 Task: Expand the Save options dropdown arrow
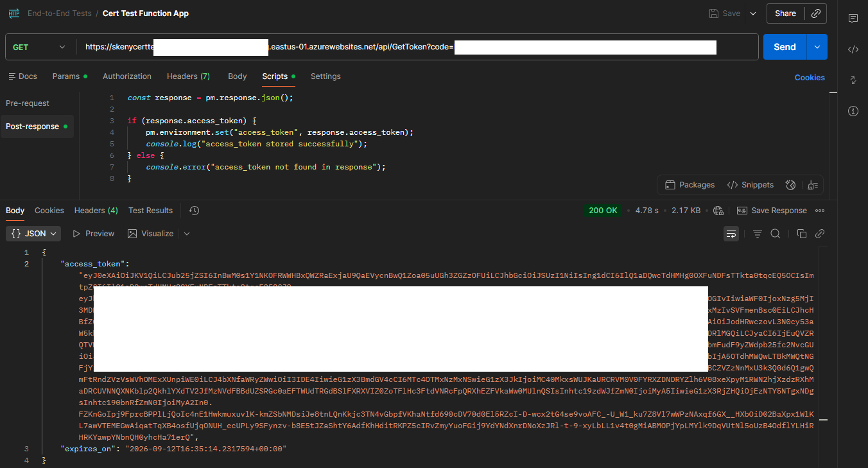pos(753,13)
